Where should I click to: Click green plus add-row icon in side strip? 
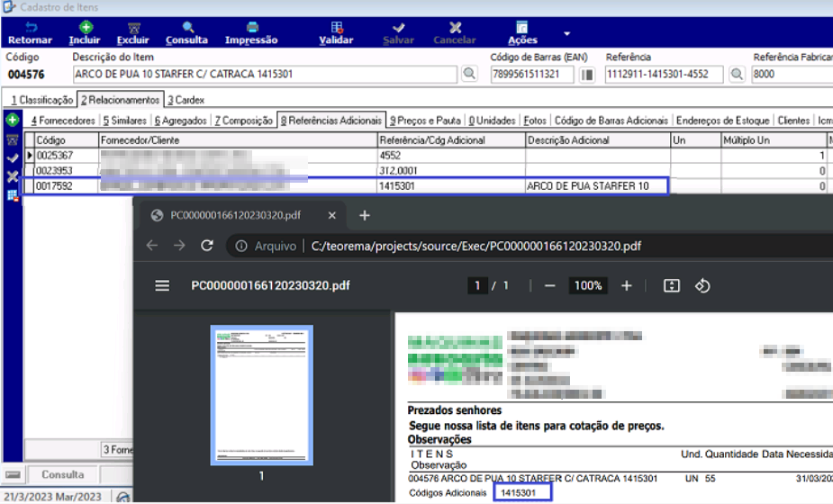pyautogui.click(x=13, y=120)
